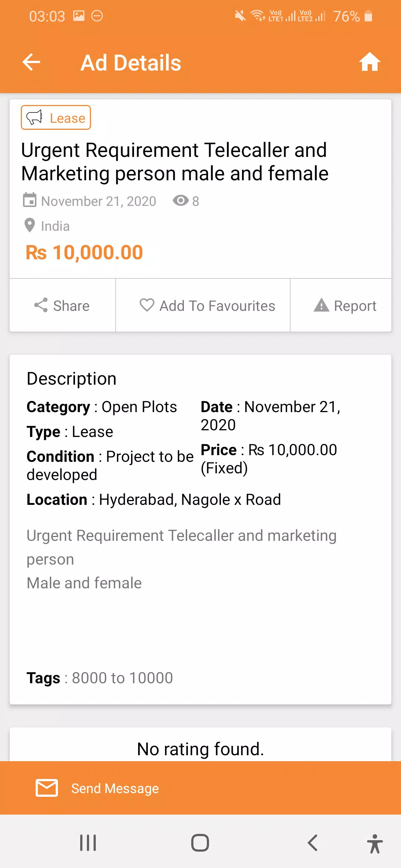This screenshot has height=868, width=401.
Task: Tap the Hyderabad, Nagole x Road location
Action: pos(190,500)
